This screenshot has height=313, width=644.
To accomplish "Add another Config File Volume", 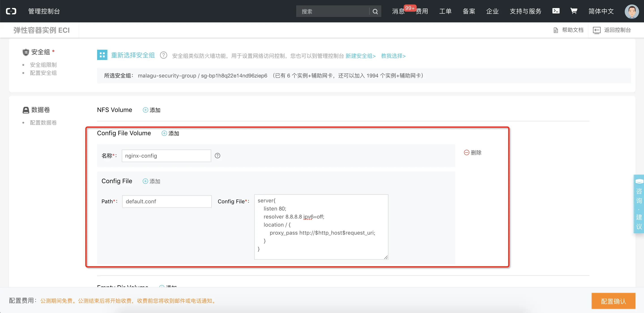I will coord(170,133).
